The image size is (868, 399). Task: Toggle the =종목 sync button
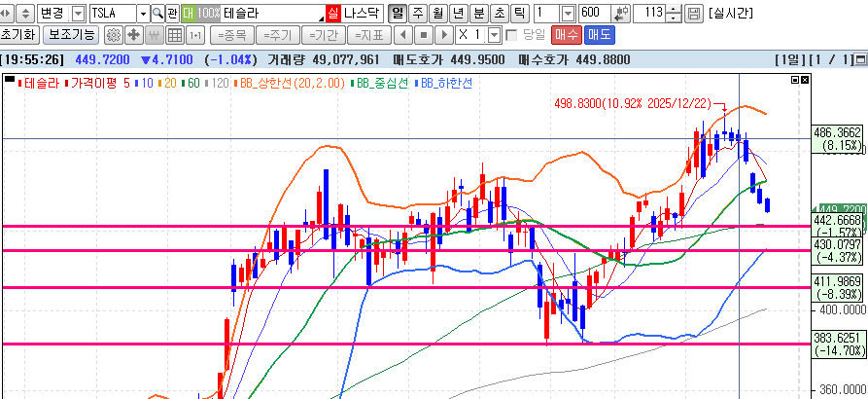click(232, 35)
